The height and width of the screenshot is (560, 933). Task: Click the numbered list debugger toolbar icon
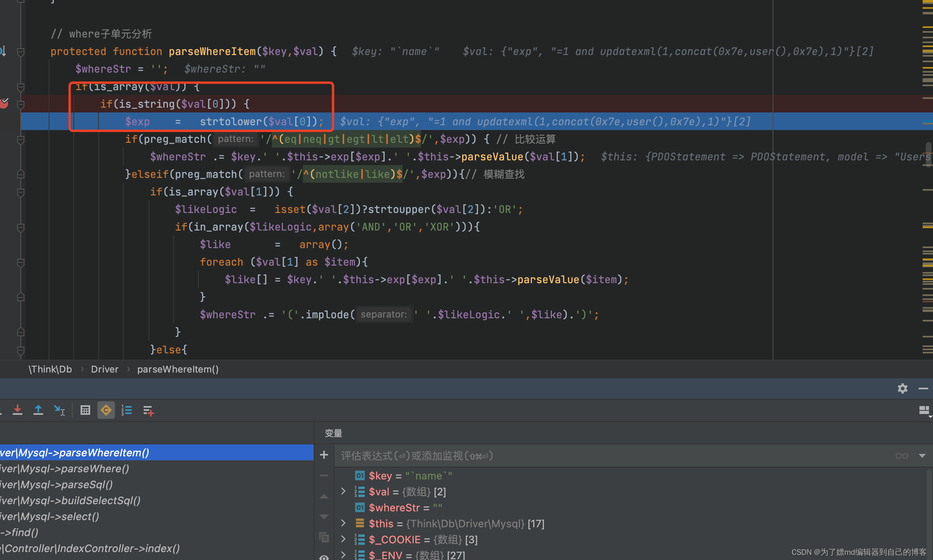pos(127,410)
